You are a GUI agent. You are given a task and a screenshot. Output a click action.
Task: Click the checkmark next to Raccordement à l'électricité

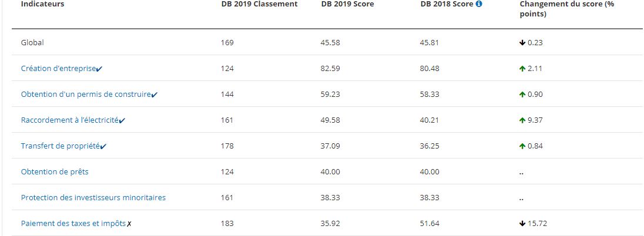122,120
